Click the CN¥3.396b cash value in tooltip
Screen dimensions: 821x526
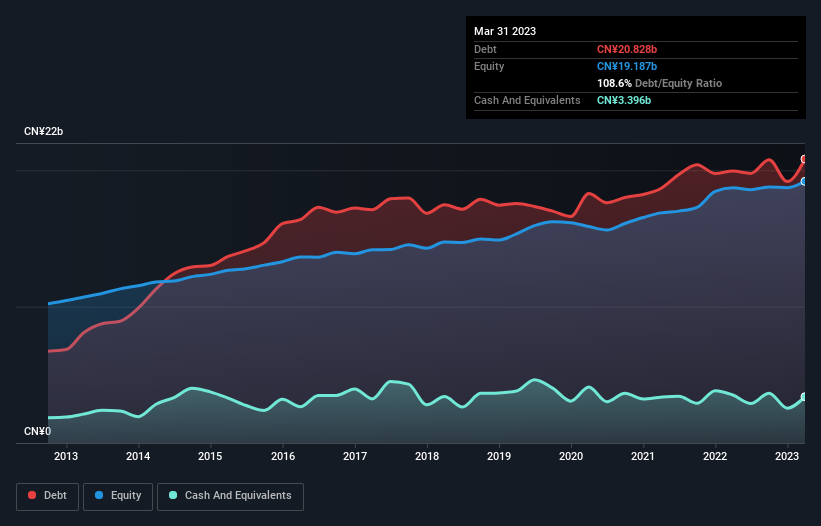coord(624,101)
